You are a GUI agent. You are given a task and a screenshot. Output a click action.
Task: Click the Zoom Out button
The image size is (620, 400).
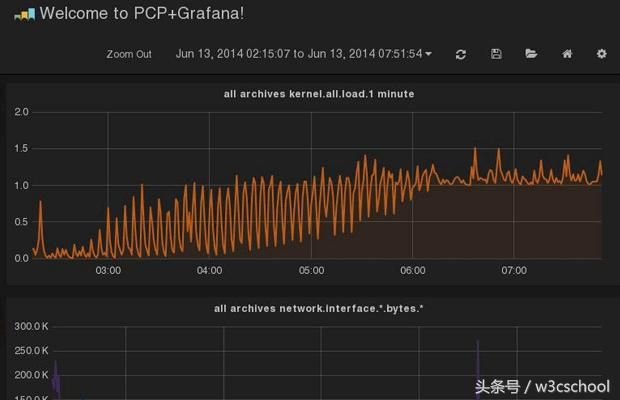click(x=129, y=54)
